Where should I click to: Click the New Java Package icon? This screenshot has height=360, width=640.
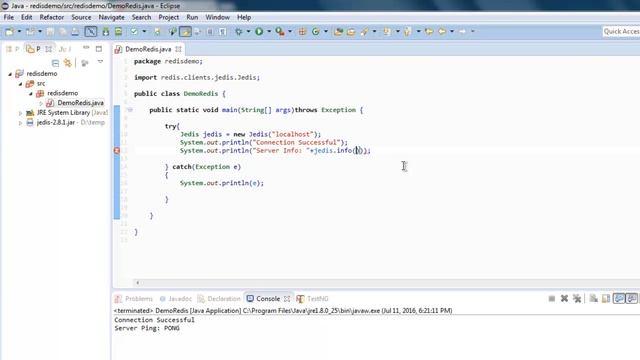pyautogui.click(x=302, y=31)
